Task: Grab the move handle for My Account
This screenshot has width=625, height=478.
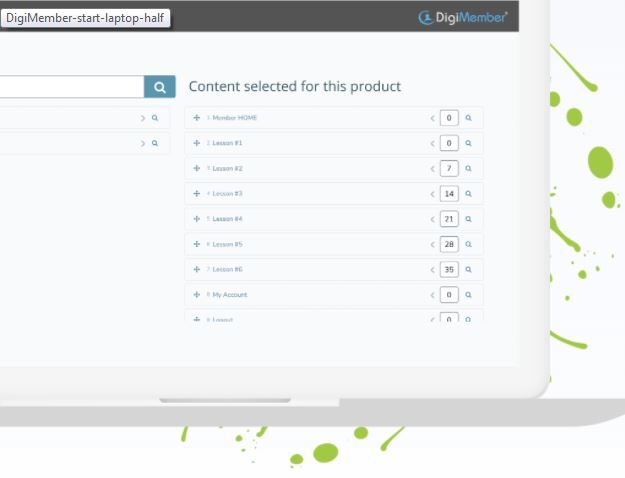Action: point(197,295)
